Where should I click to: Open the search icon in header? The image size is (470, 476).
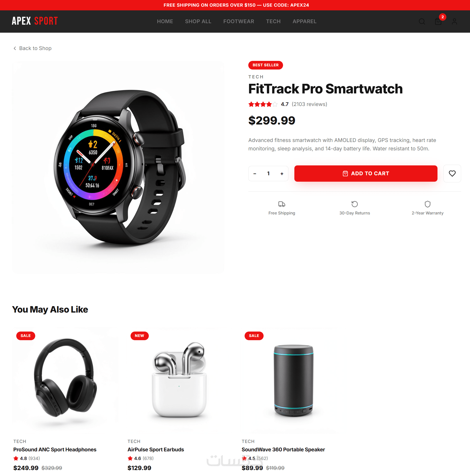coord(422,21)
